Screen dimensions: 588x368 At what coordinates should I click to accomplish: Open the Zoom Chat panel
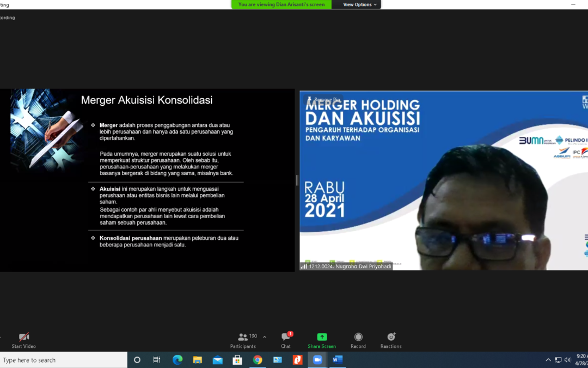[x=286, y=339]
